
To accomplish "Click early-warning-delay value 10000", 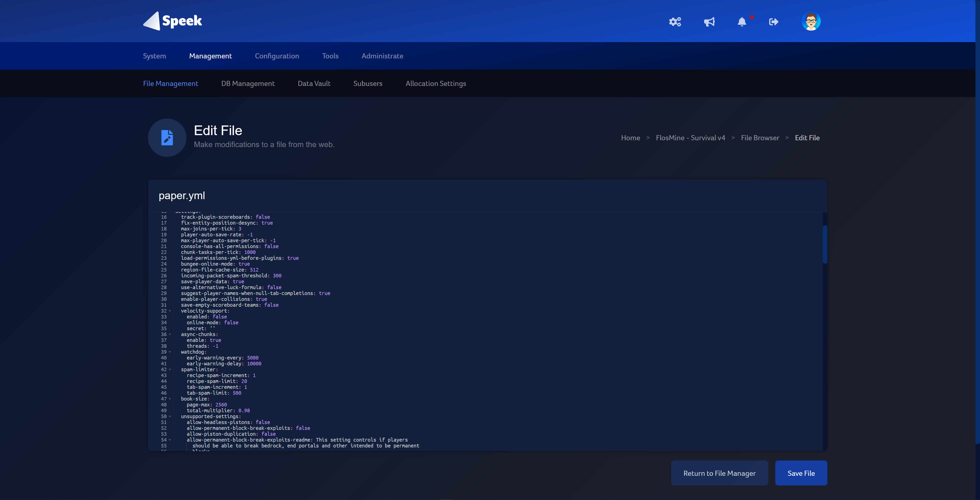I will coord(254,364).
